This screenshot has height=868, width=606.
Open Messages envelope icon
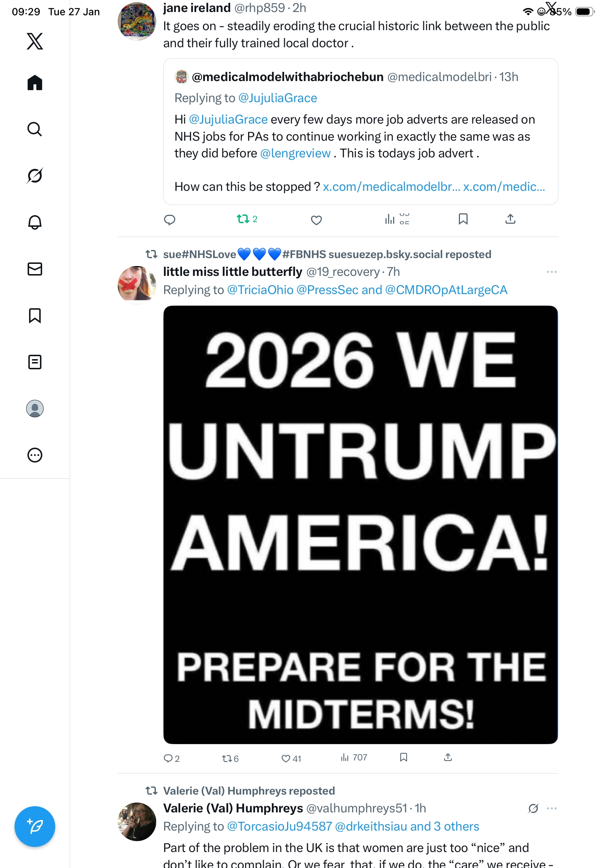pos(35,269)
